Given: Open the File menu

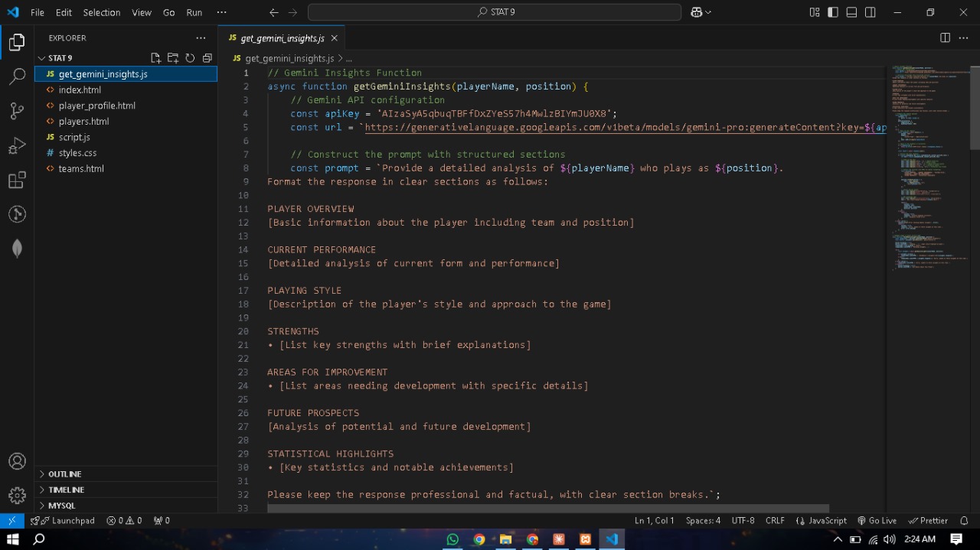Looking at the screenshot, I should (x=38, y=12).
